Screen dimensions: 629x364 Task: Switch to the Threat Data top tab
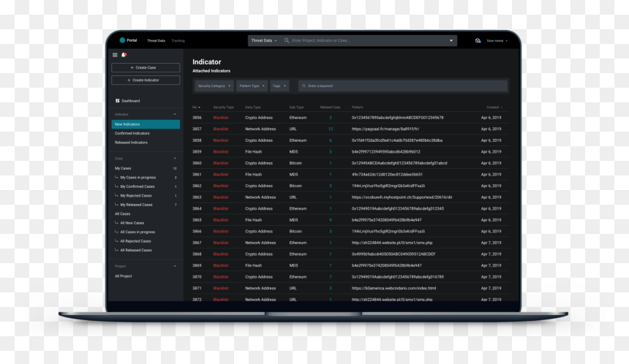coord(156,40)
